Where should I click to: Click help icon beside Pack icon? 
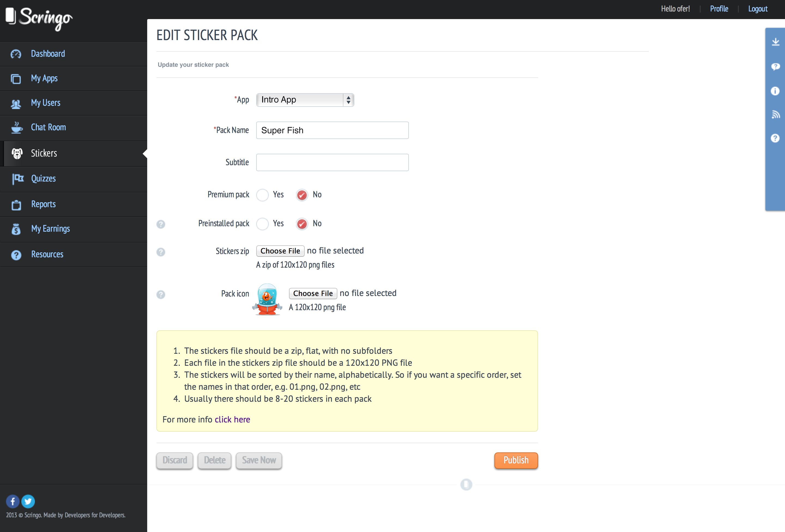(161, 295)
